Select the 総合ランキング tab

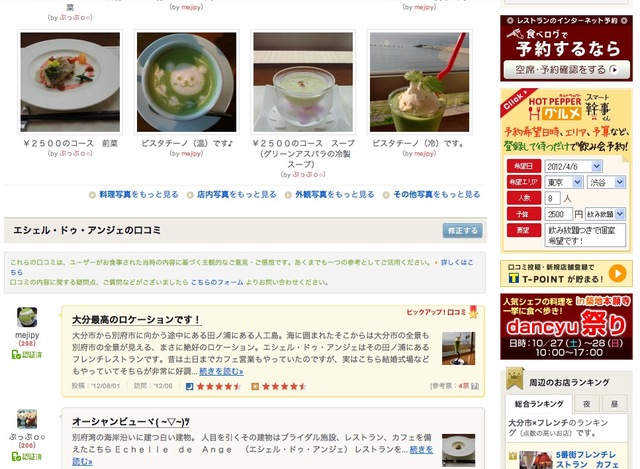coord(539,404)
